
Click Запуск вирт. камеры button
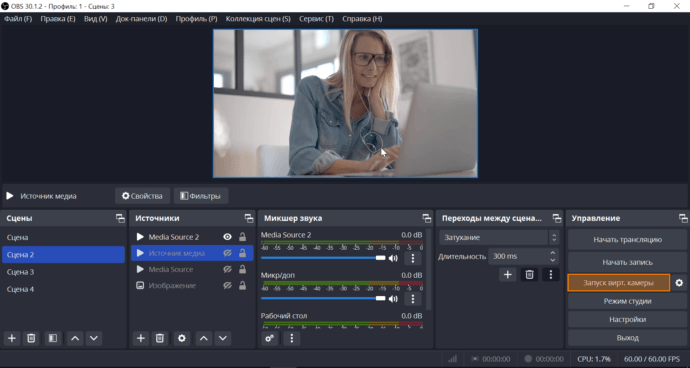pyautogui.click(x=618, y=283)
